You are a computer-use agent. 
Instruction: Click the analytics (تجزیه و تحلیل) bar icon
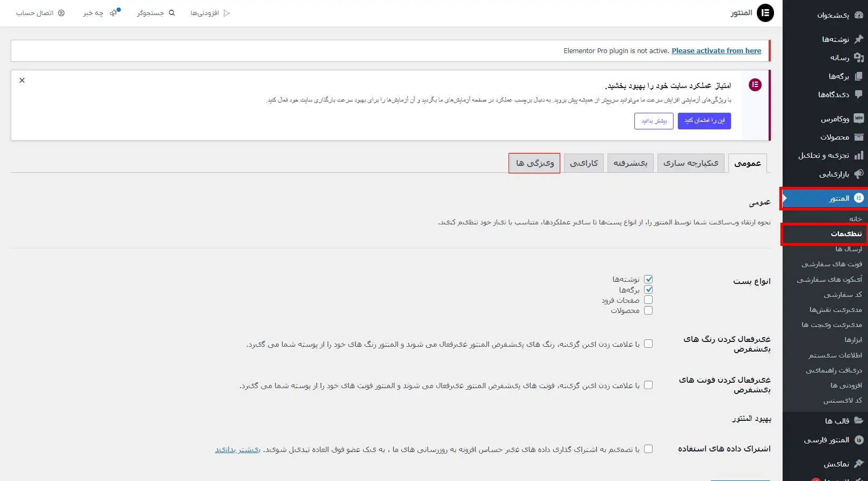tap(858, 155)
